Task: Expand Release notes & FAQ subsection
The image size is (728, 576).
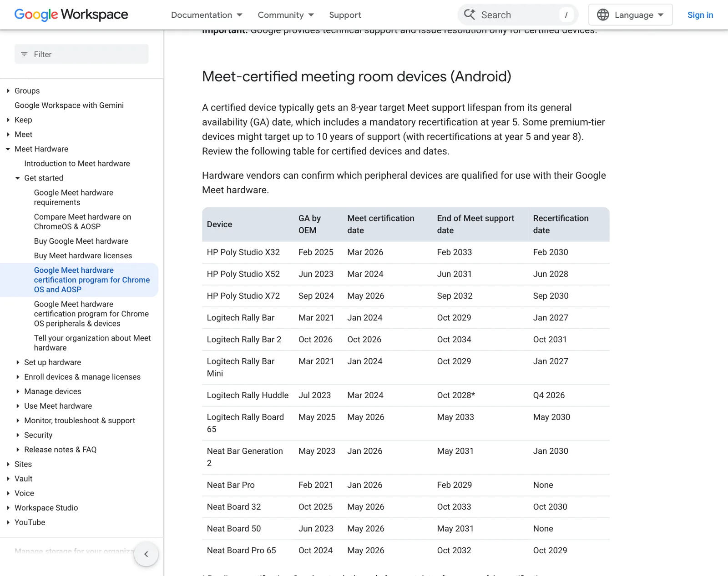Action: 18,450
